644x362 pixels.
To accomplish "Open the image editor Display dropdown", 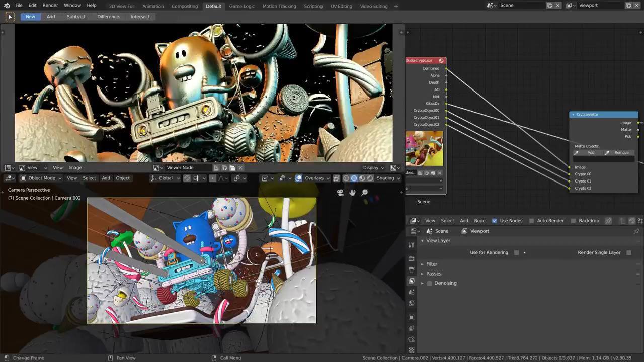I will (374, 168).
